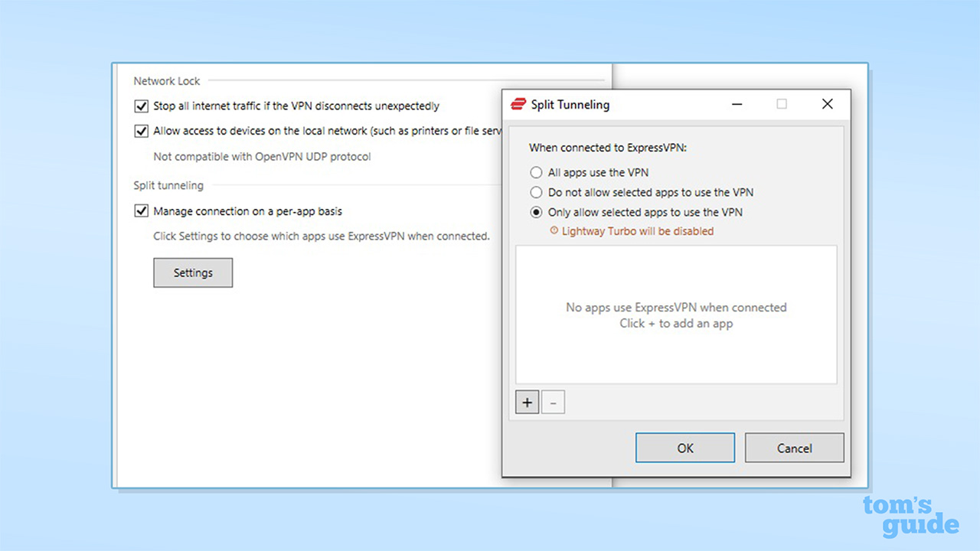Uncheck Manage connection on a per-app basis
The width and height of the screenshot is (980, 551).
[141, 211]
